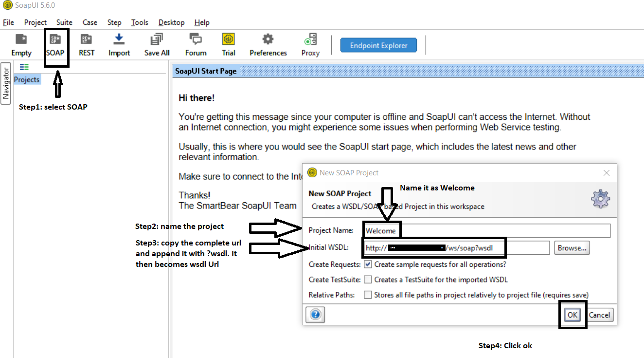
Task: Open the Forum toolbar icon
Action: coord(196,45)
